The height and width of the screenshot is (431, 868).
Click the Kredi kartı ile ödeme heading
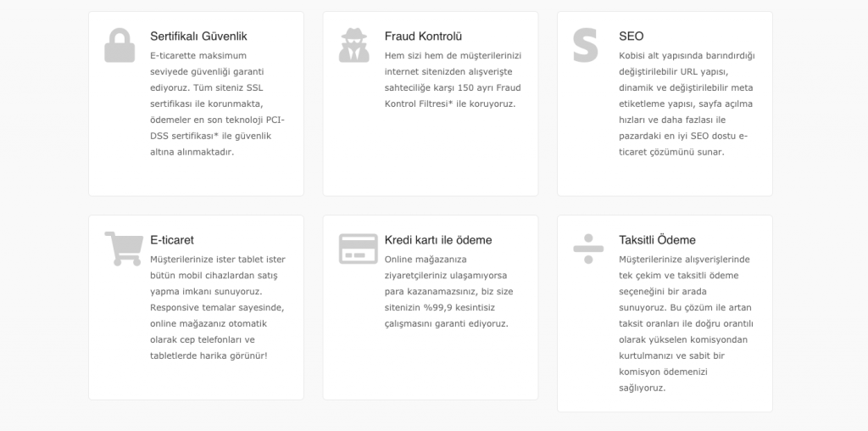[x=438, y=240]
